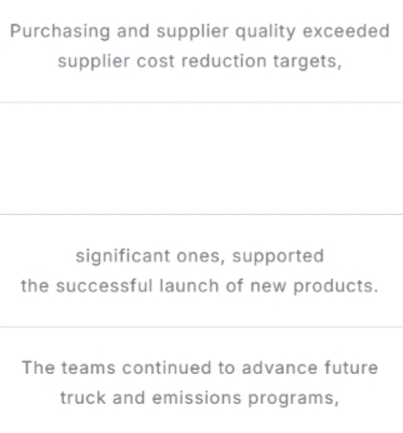The height and width of the screenshot is (433, 403).
Task: Click the word 'quality' in the top row
Action: [265, 32]
